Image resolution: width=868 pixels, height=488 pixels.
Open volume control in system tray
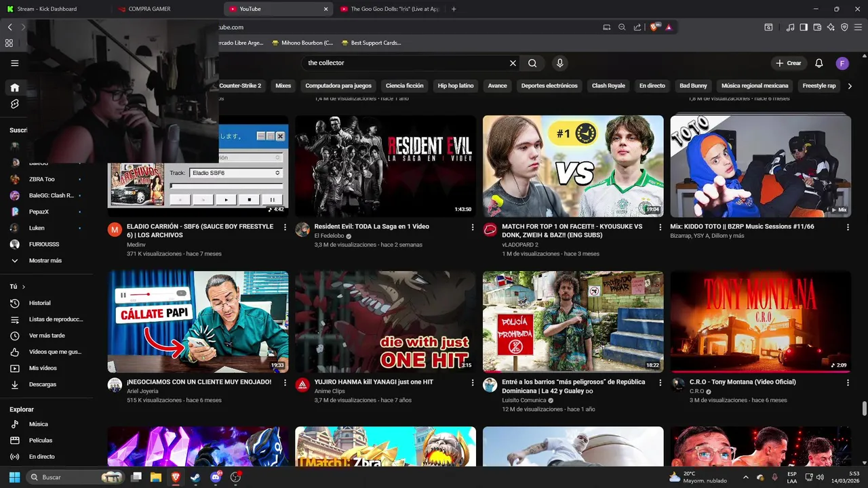[820, 477]
